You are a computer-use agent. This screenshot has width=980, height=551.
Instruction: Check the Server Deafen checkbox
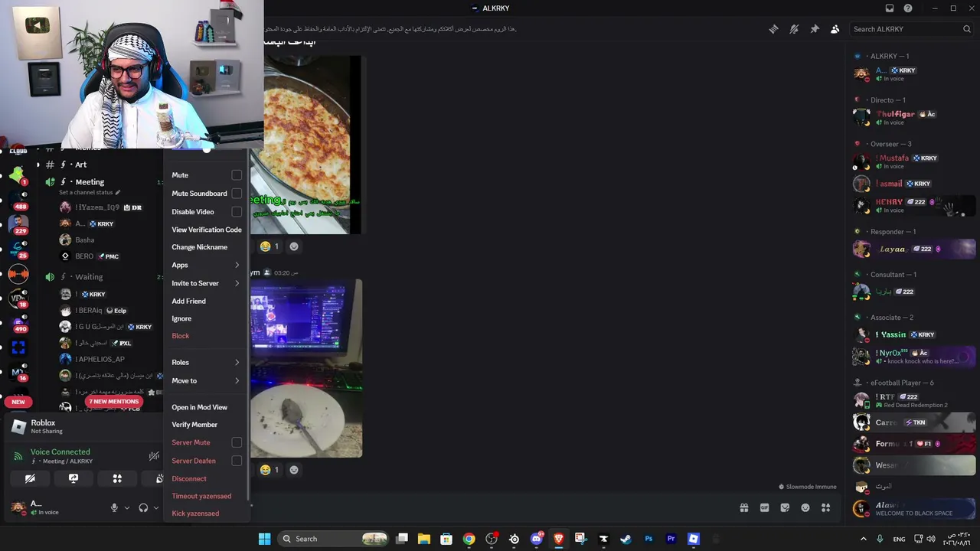pos(237,461)
